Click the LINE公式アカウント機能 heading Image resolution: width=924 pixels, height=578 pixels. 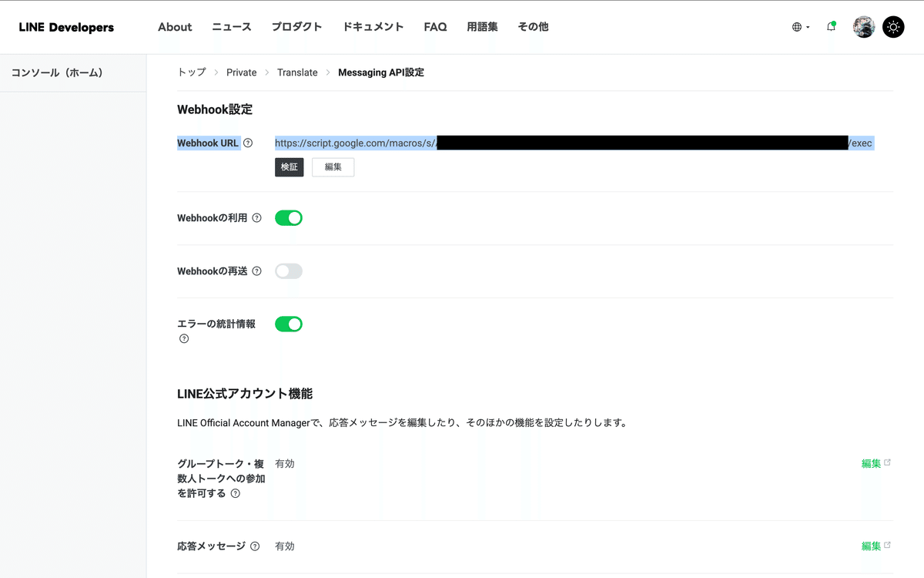tap(245, 394)
